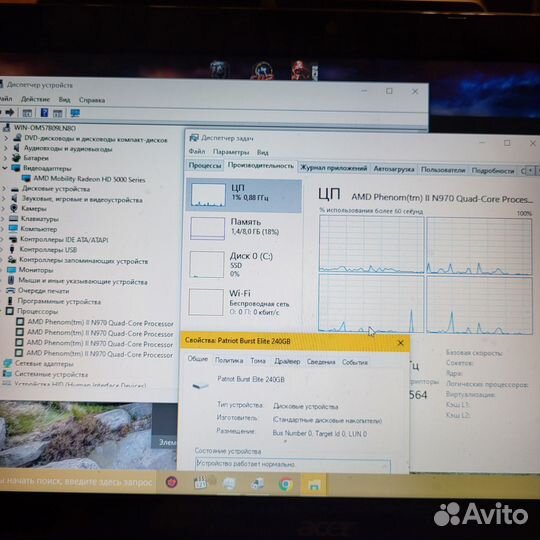Open the Драйвер tab in Patriot properties
The width and height of the screenshot is (540, 540).
[x=287, y=361]
